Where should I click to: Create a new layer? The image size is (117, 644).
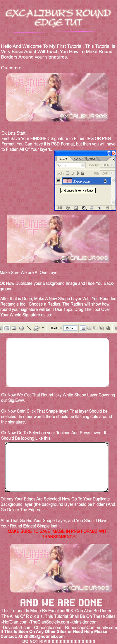pos(99,208)
